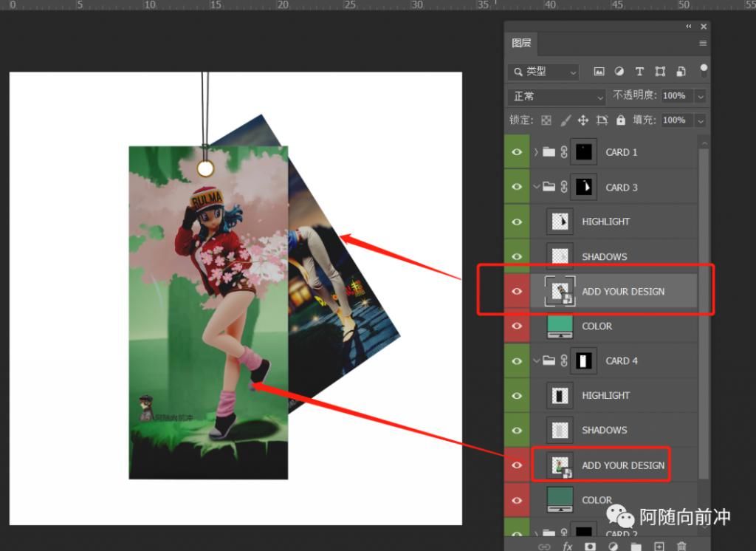756x551 pixels.
Task: Hide HIGHLIGHT layer inside CARD 4
Action: tap(517, 396)
